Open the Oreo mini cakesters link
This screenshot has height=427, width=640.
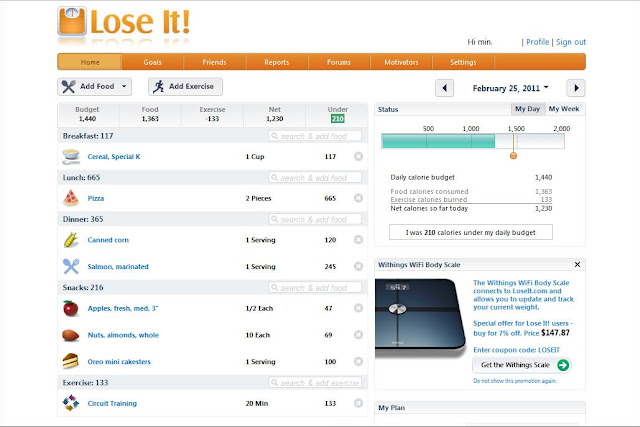tap(119, 361)
